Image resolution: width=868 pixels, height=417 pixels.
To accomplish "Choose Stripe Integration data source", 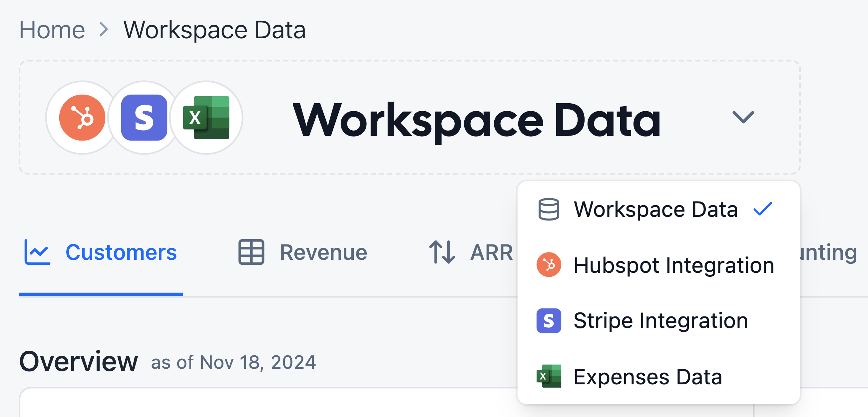I will tap(660, 321).
